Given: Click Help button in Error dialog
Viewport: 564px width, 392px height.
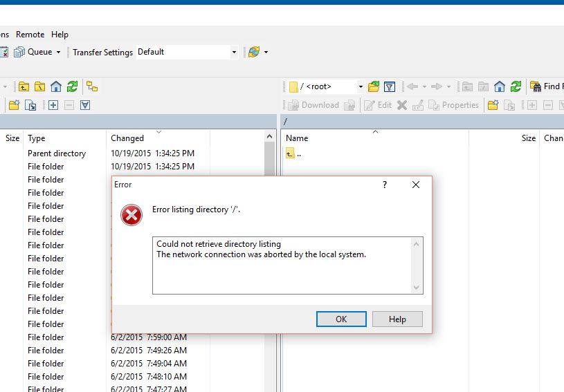Looking at the screenshot, I should click(x=397, y=319).
